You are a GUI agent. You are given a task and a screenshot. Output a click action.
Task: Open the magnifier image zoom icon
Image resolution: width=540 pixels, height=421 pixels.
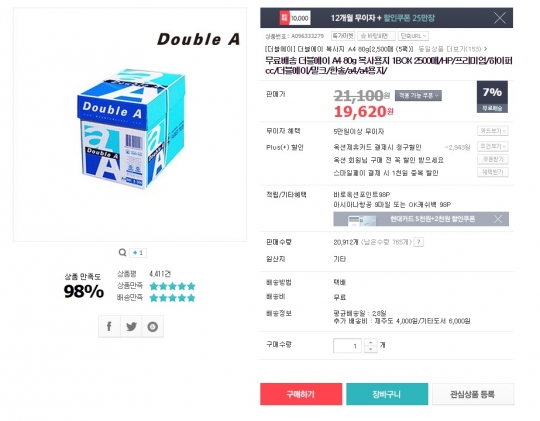122,253
